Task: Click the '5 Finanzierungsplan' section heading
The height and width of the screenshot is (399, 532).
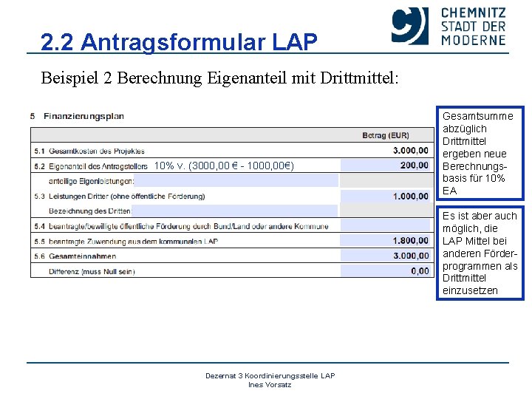Action: pyautogui.click(x=77, y=116)
